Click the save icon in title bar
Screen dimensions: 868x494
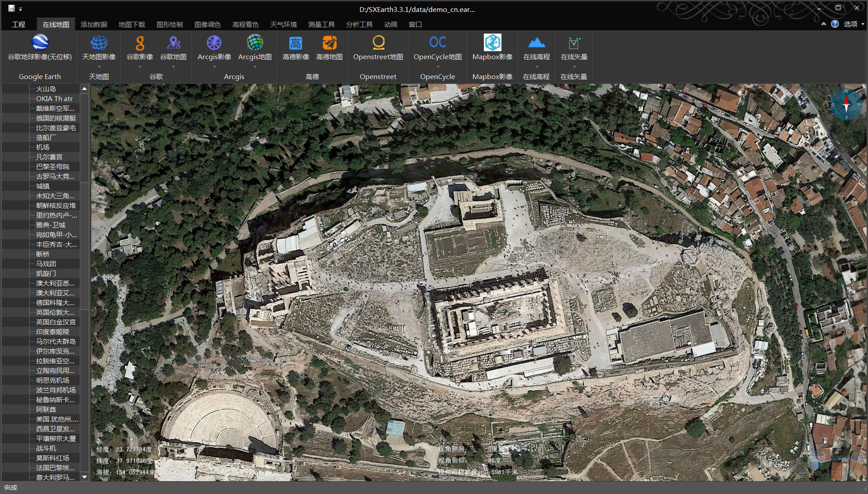click(x=11, y=8)
